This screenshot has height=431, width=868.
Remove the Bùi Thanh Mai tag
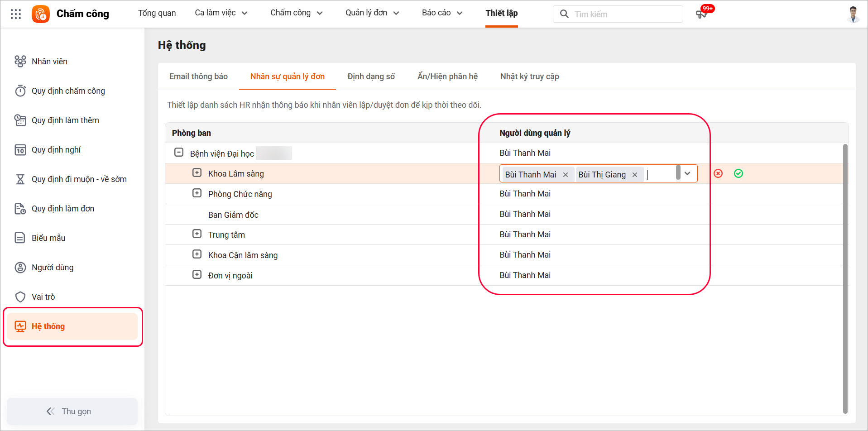pos(566,175)
